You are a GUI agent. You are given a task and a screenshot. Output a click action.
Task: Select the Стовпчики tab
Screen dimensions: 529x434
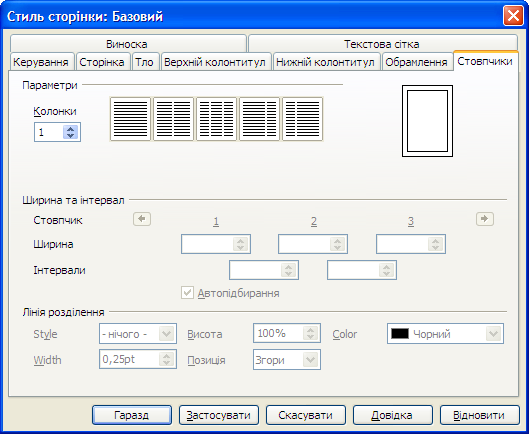point(485,61)
